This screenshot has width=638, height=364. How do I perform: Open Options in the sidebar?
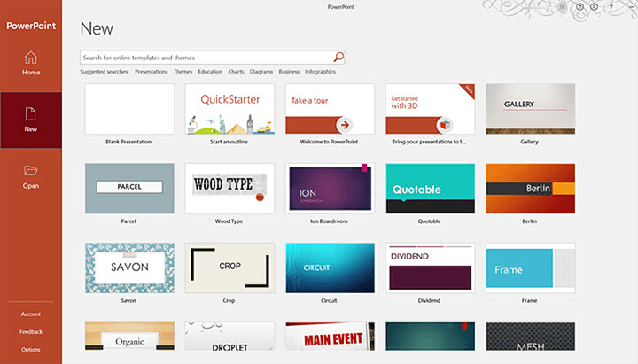click(x=31, y=349)
